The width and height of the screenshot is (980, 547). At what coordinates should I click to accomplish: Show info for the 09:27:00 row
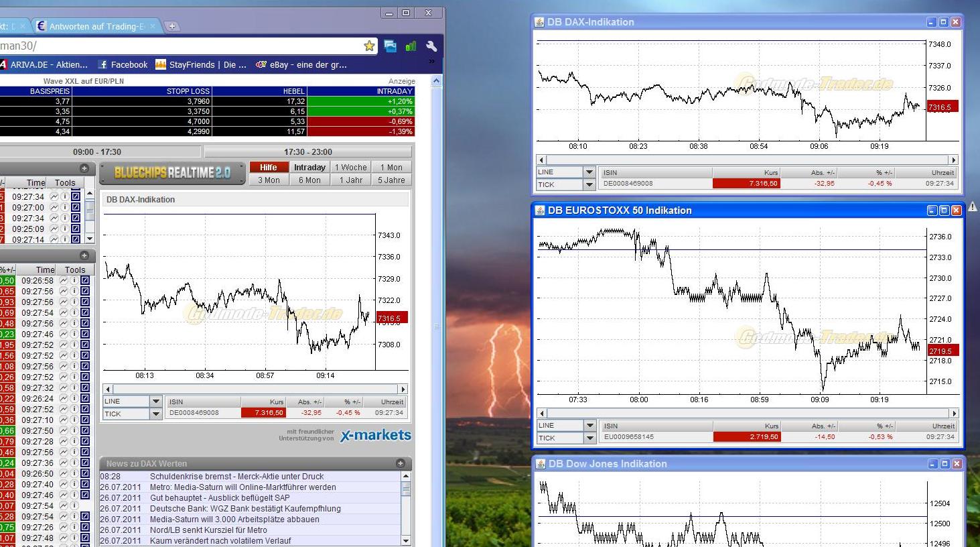coord(65,207)
